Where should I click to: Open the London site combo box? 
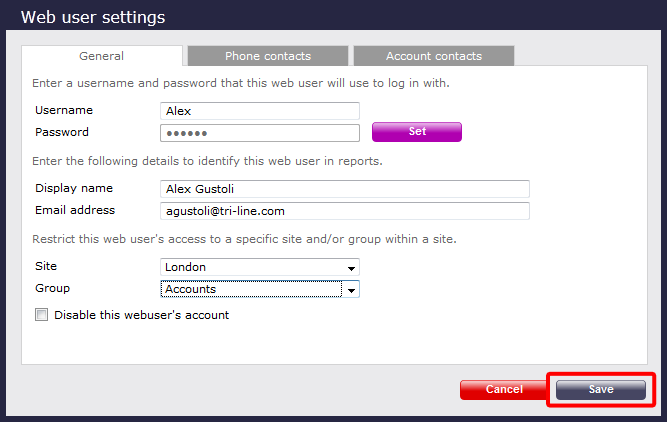[260, 267]
